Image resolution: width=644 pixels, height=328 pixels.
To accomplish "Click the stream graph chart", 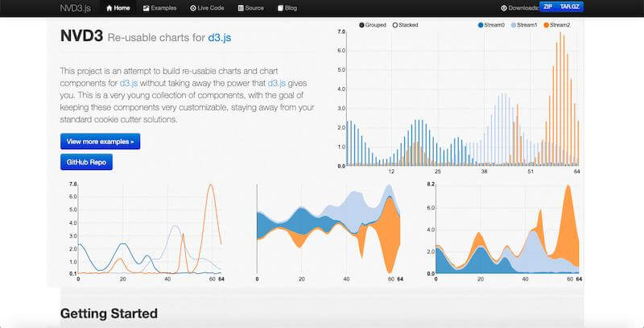I will [x=328, y=229].
